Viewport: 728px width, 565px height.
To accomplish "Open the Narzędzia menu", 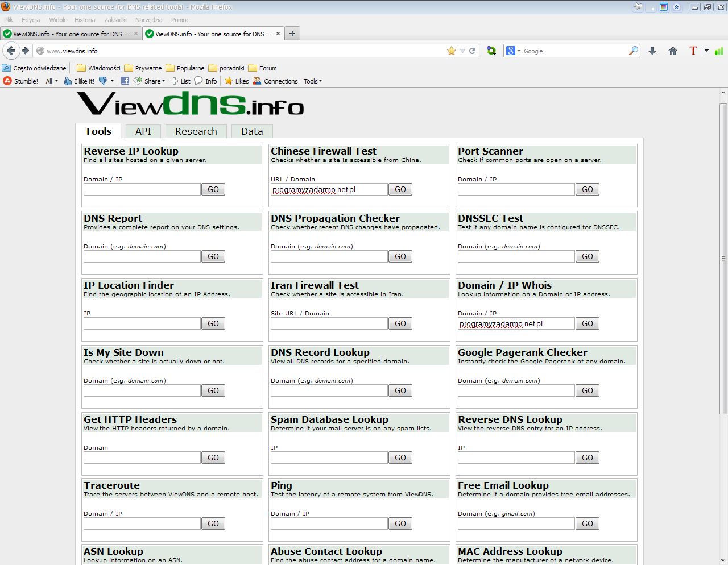I will pos(148,20).
